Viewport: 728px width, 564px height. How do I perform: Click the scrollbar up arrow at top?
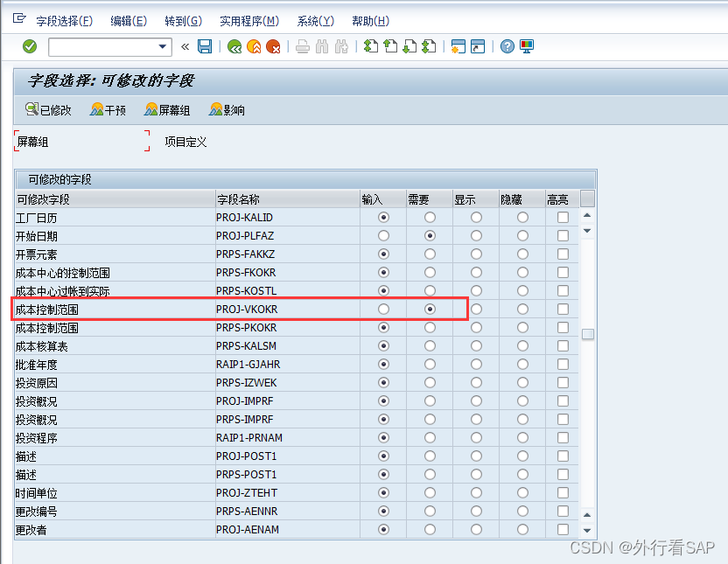[587, 215]
